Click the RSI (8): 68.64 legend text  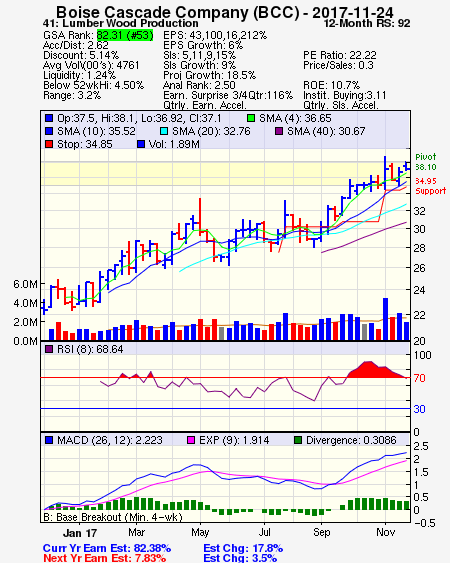tap(90, 349)
